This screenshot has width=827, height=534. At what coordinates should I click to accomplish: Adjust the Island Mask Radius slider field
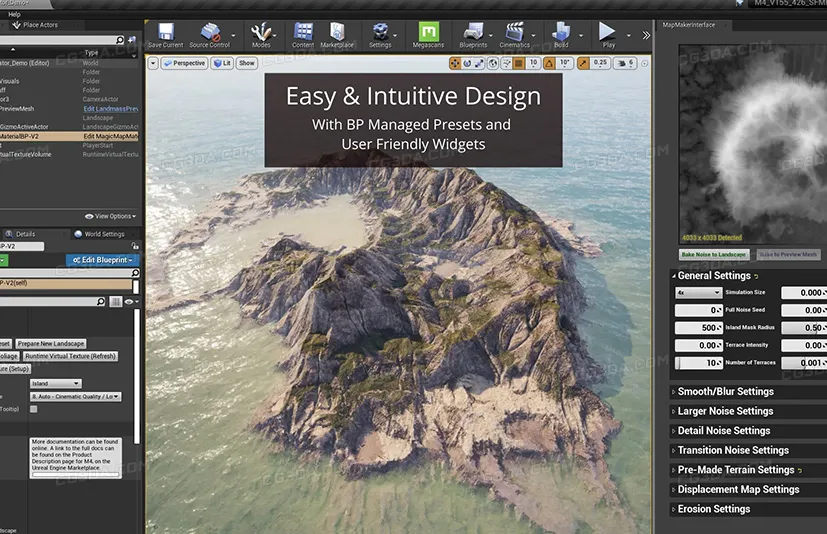pyautogui.click(x=698, y=328)
